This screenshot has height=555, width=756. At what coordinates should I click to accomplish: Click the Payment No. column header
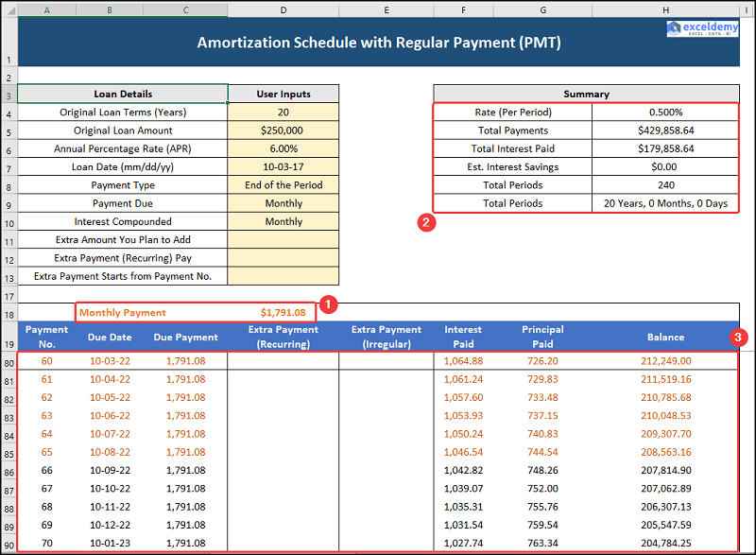[x=46, y=337]
